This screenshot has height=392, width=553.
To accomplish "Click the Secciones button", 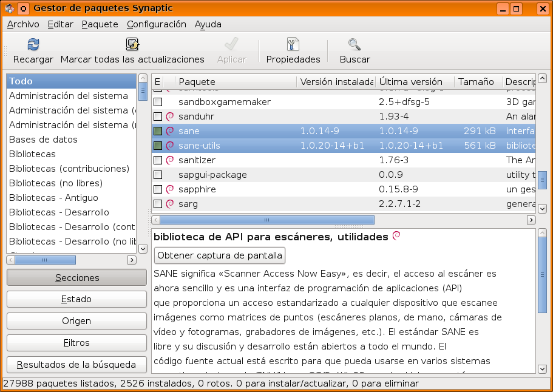I will coord(76,277).
